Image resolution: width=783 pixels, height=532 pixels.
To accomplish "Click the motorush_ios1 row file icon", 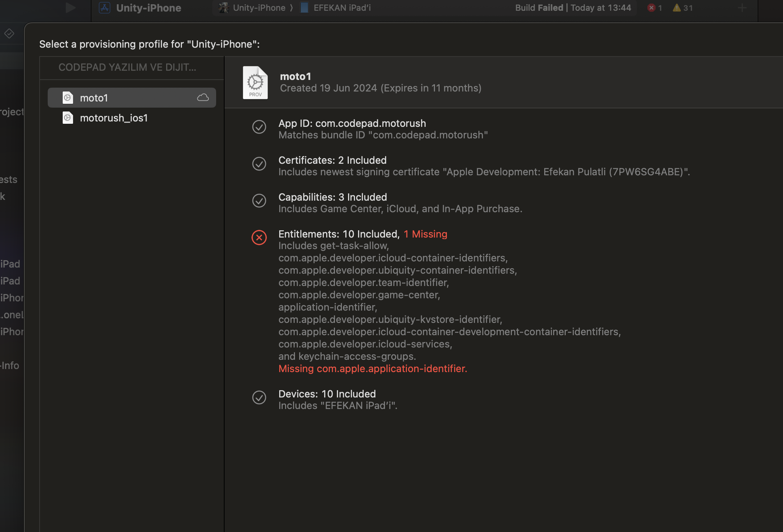I will (x=68, y=118).
